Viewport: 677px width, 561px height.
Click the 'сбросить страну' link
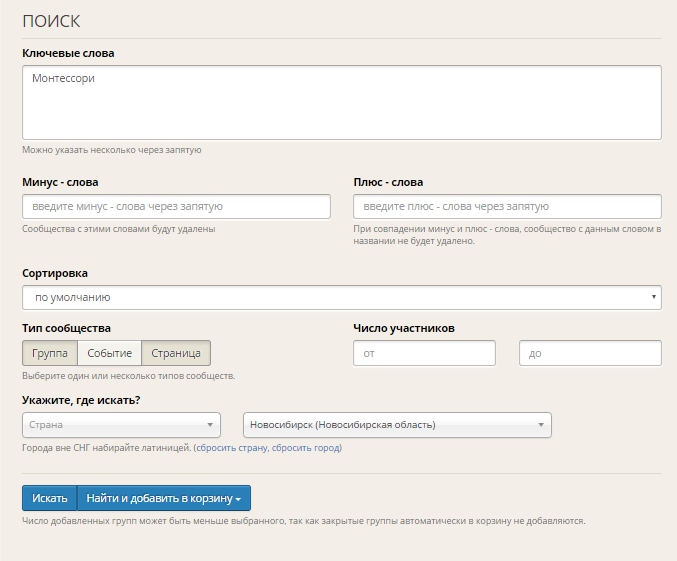pyautogui.click(x=232, y=448)
